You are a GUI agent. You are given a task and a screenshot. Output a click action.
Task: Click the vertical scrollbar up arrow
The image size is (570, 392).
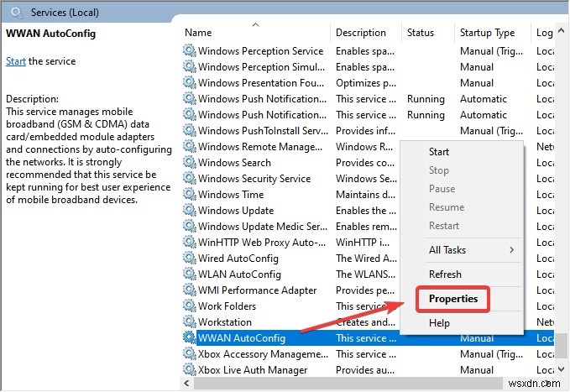(561, 32)
